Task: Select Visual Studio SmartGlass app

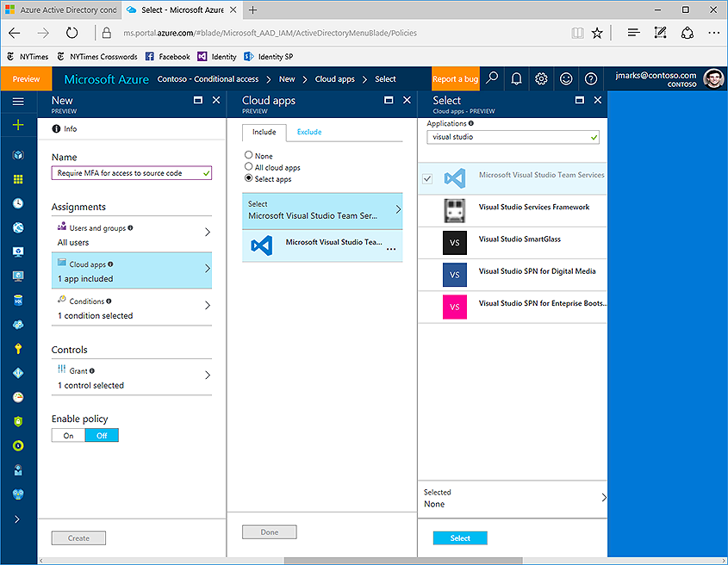Action: pos(513,243)
